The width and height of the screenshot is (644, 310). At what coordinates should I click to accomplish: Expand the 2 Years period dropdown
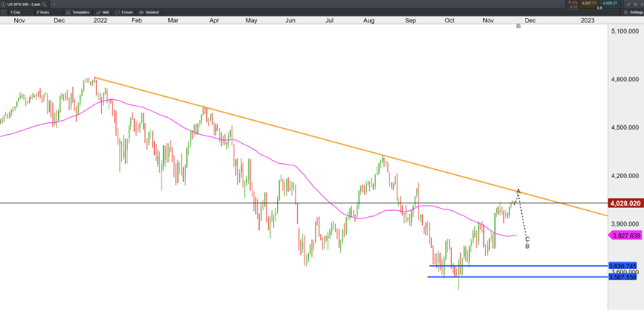[48, 13]
